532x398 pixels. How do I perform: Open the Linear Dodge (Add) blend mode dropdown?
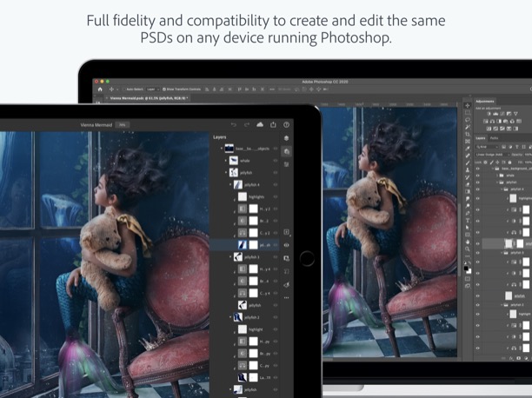(493, 155)
